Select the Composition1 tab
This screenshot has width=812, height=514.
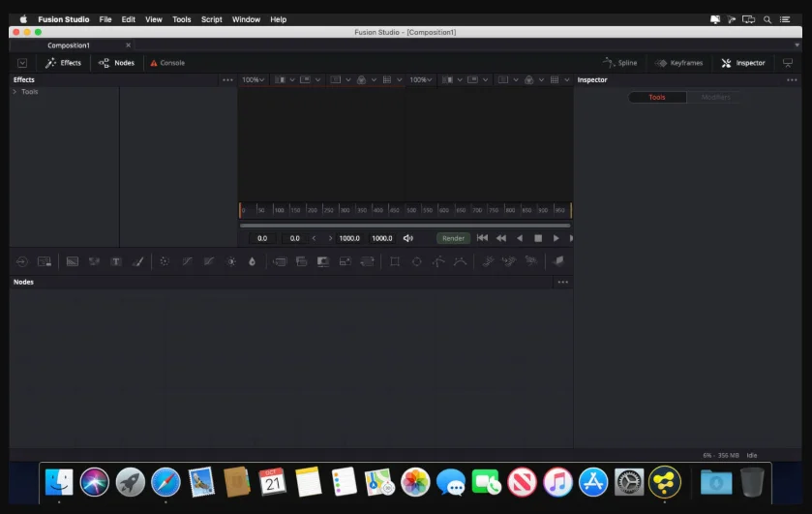tap(69, 45)
